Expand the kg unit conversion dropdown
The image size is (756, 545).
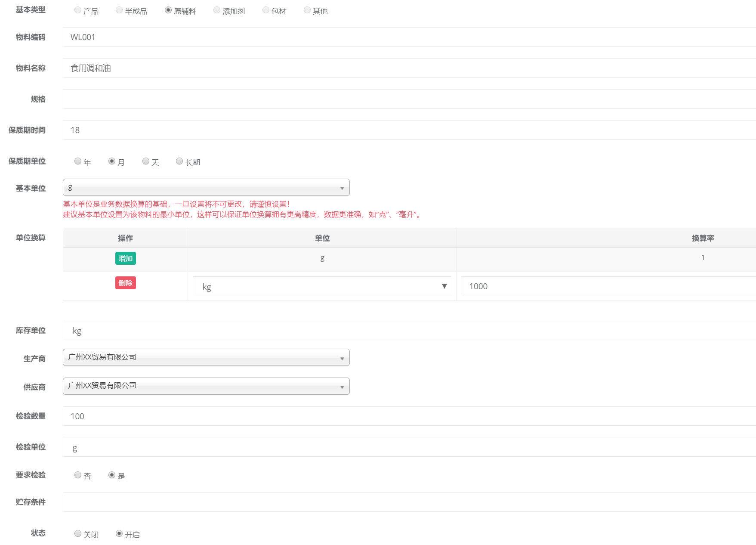point(322,286)
